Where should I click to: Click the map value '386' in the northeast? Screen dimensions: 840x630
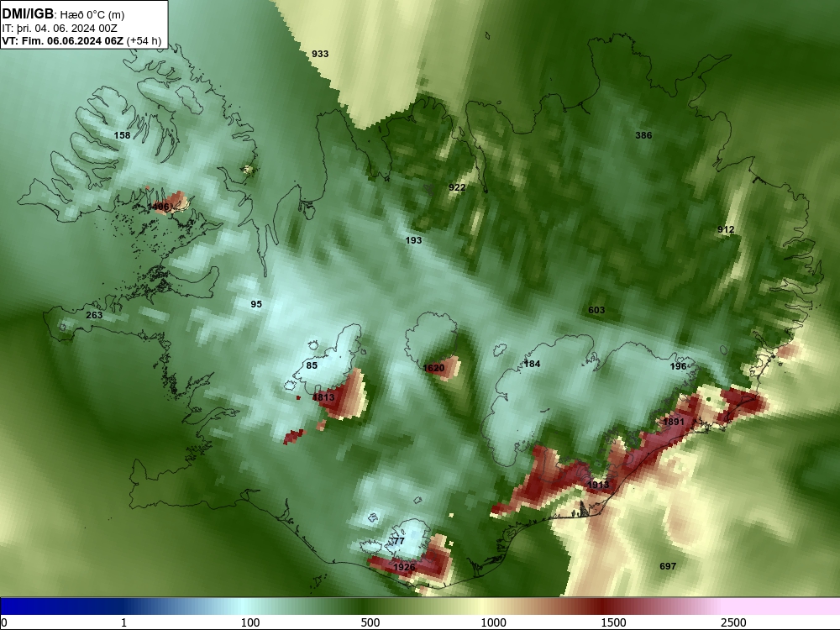coord(643,135)
